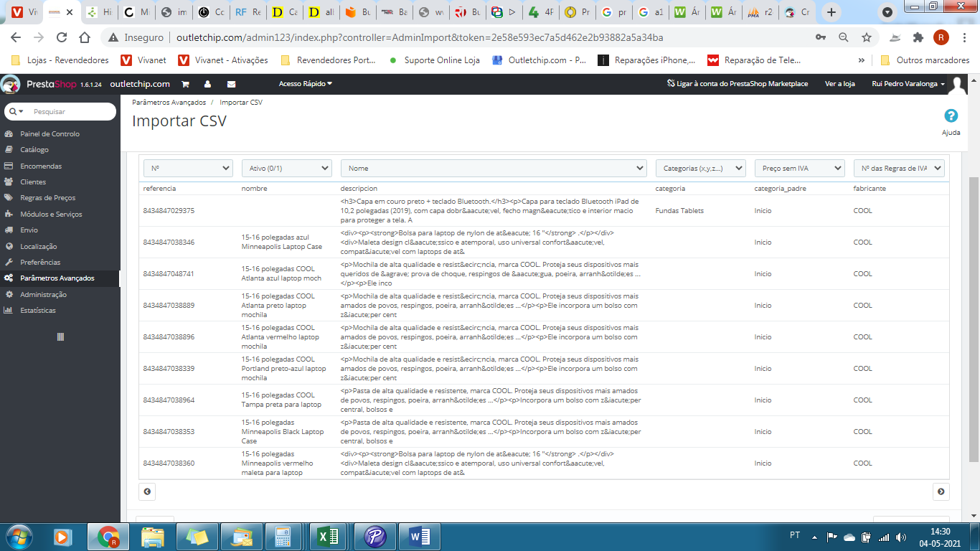980x551 pixels.
Task: Click the right arrow column navigation button
Action: 941,491
